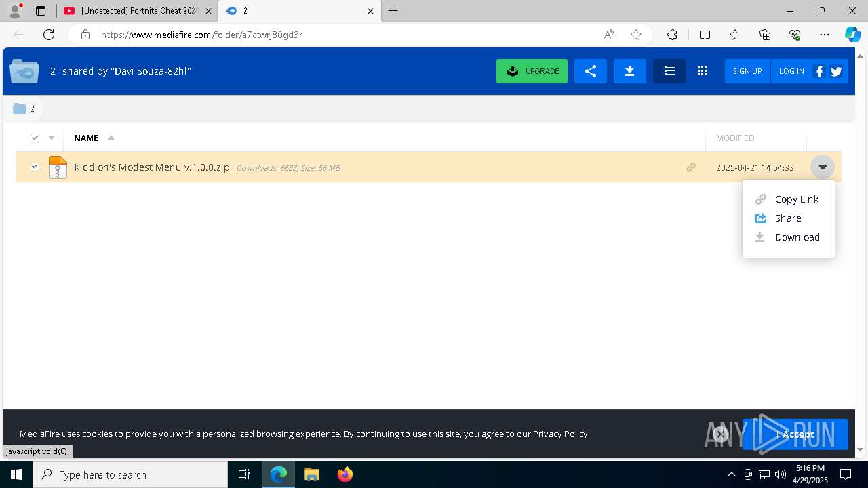868x488 pixels.
Task: Toggle the select-all checkbox in header
Action: pos(35,138)
